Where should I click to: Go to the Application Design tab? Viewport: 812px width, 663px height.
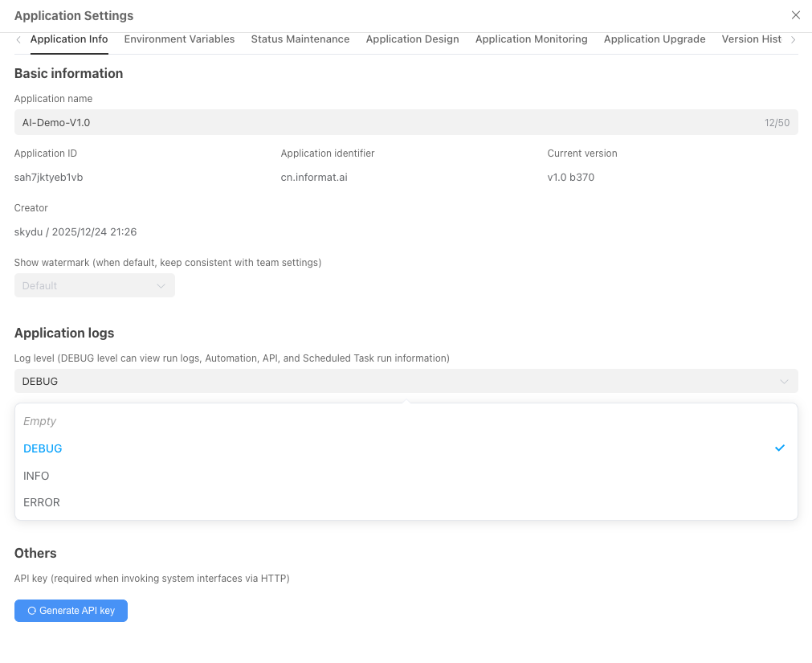pos(412,39)
